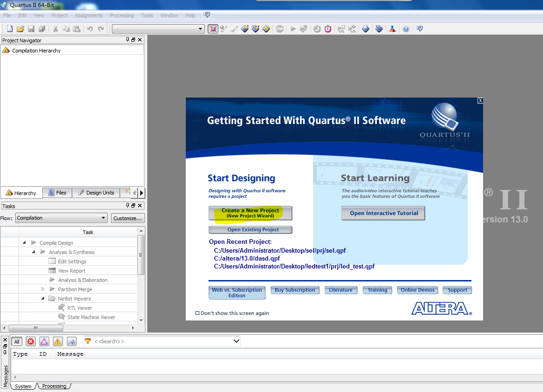The height and width of the screenshot is (392, 543).
Task: Click the Start Compilation play icon
Action: click(x=293, y=29)
